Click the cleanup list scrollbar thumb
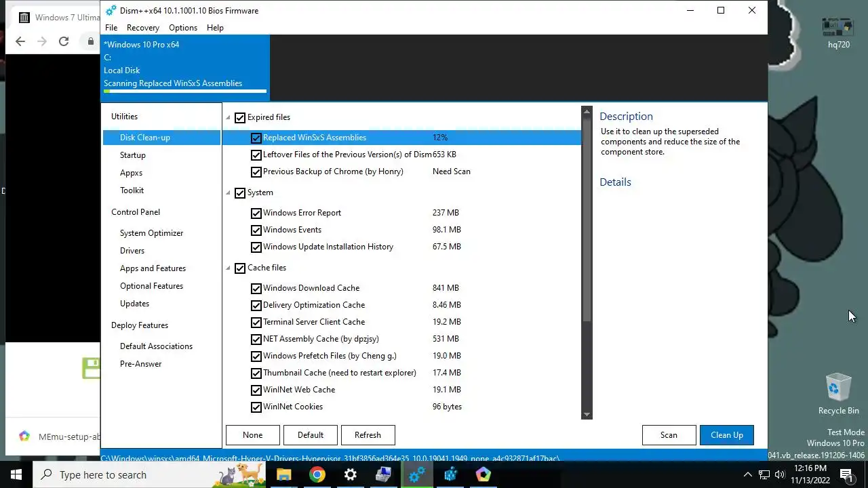Screen dimensions: 868x488 click(x=587, y=220)
